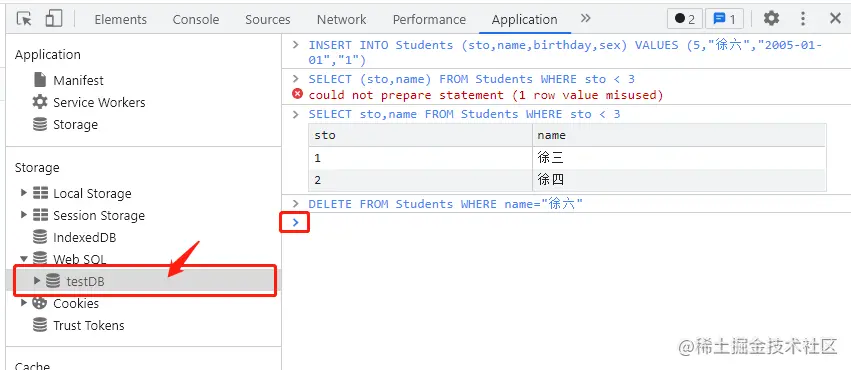The image size is (851, 370).
Task: Switch to the Sources tab
Action: [x=268, y=20]
